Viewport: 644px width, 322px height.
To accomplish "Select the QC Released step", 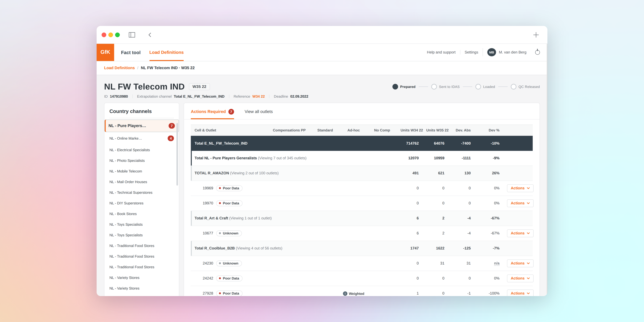I will pos(525,87).
